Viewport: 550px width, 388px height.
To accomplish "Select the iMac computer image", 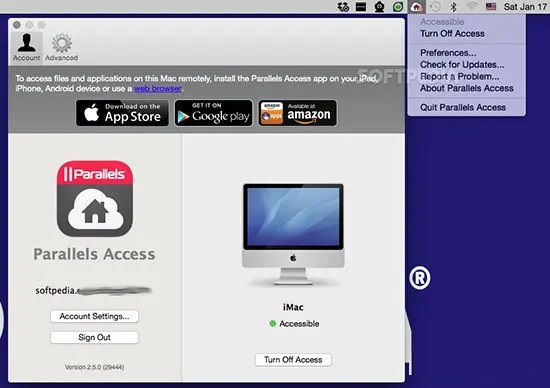I will coord(293,234).
